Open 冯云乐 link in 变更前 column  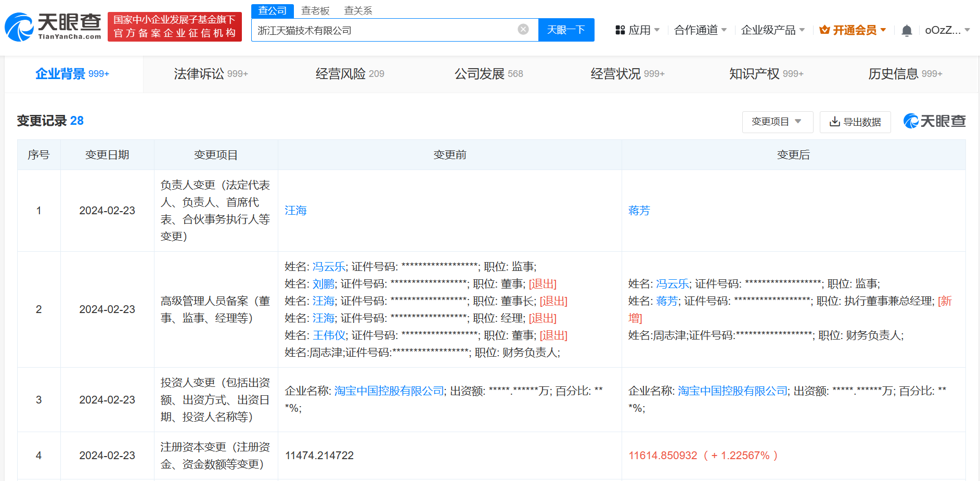[x=329, y=267]
